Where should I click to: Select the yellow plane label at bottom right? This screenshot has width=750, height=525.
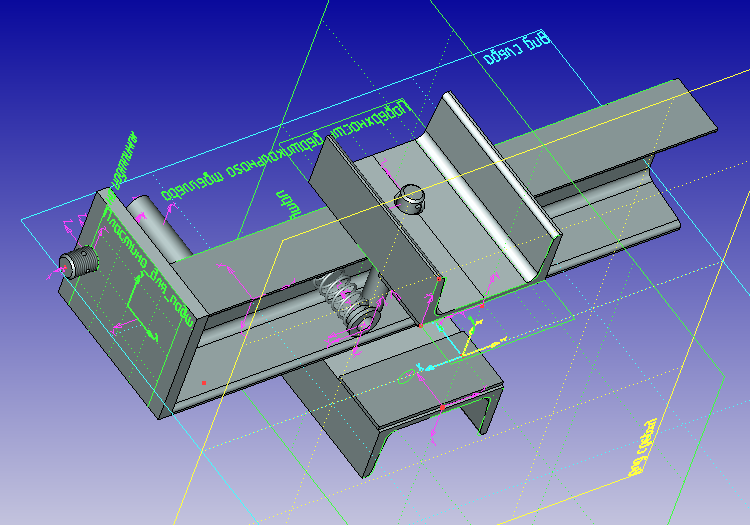pos(642,450)
